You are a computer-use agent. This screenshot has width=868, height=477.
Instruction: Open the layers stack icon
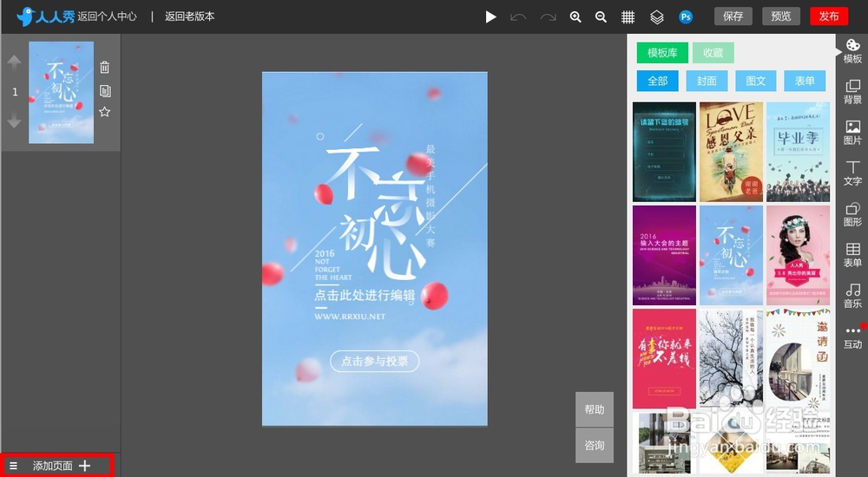(x=656, y=17)
